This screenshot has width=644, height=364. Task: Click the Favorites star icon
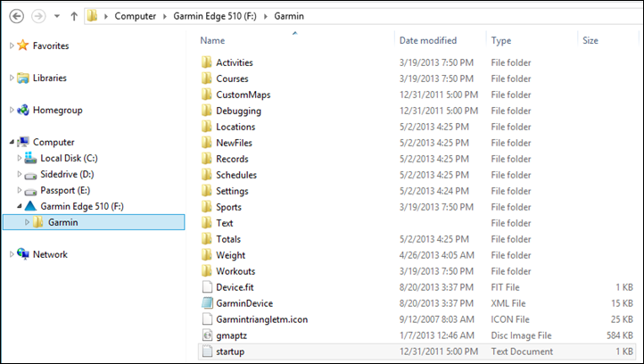tap(23, 45)
